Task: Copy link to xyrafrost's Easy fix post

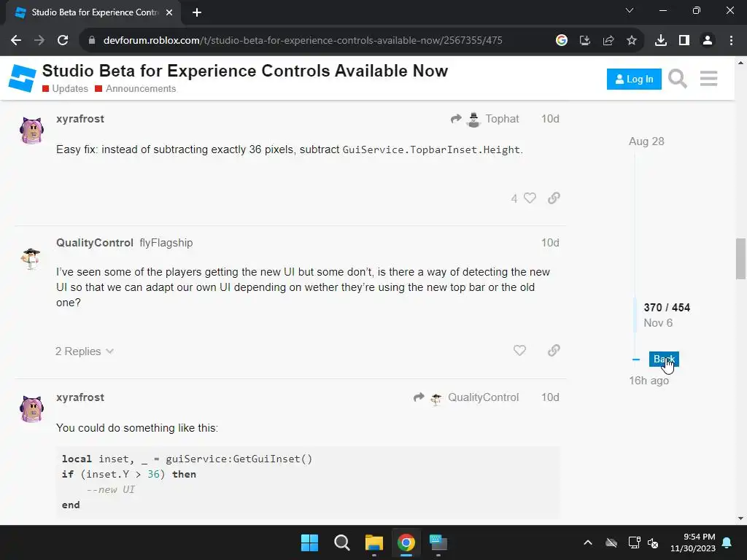Action: point(554,198)
